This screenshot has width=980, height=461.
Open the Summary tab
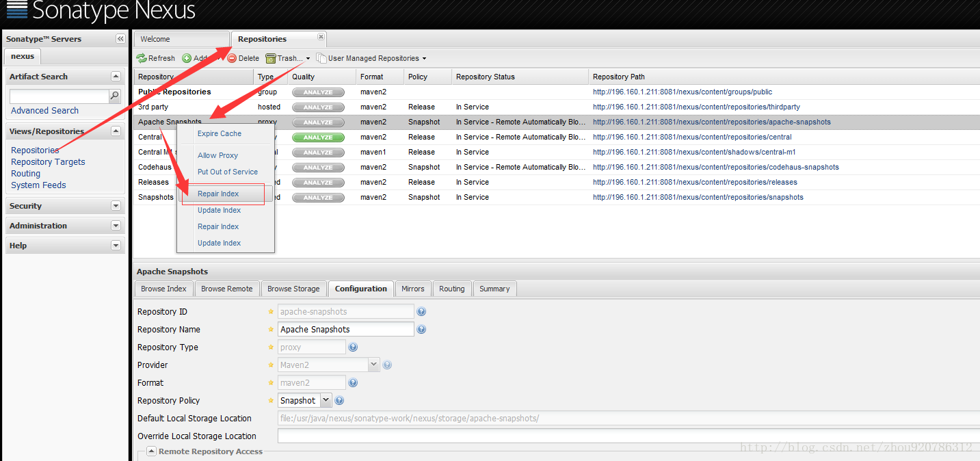click(x=494, y=289)
